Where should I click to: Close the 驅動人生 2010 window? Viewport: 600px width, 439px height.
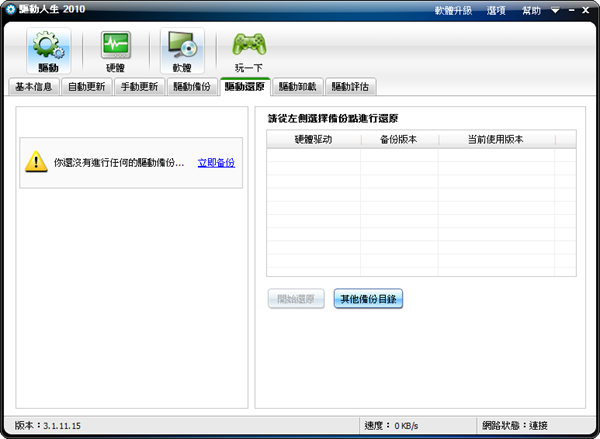tap(585, 10)
